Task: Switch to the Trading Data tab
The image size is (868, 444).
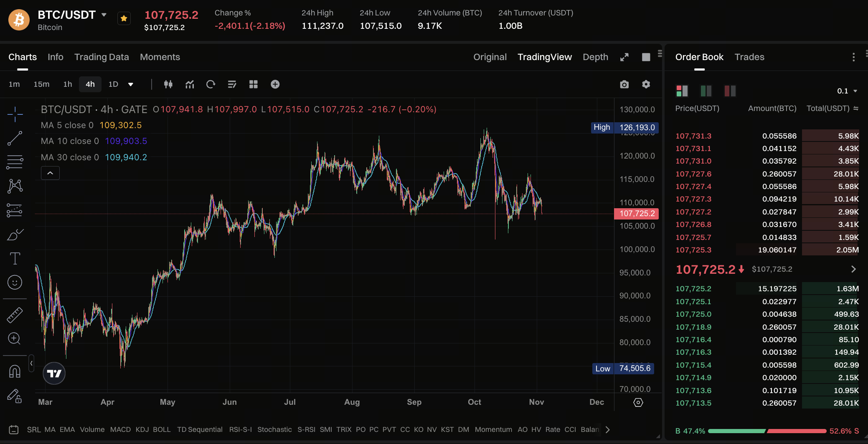Action: click(102, 57)
